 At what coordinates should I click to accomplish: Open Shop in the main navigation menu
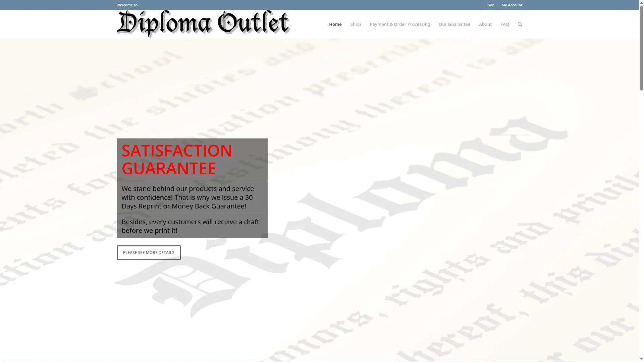356,24
